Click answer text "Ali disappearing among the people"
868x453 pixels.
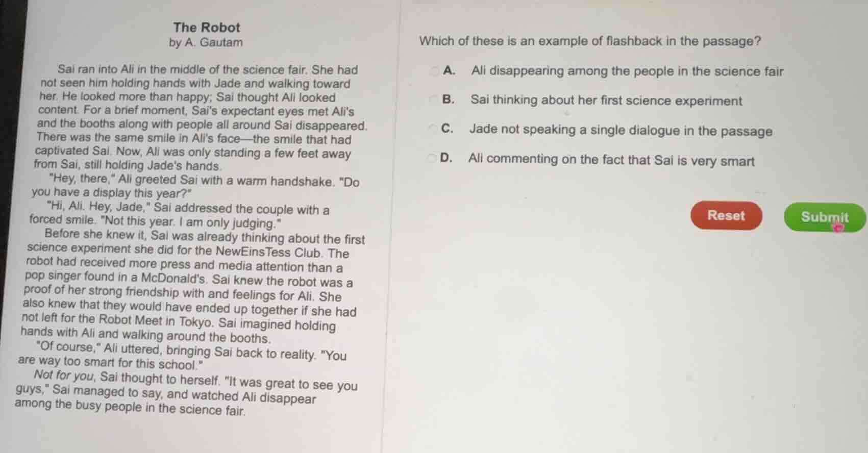point(627,71)
